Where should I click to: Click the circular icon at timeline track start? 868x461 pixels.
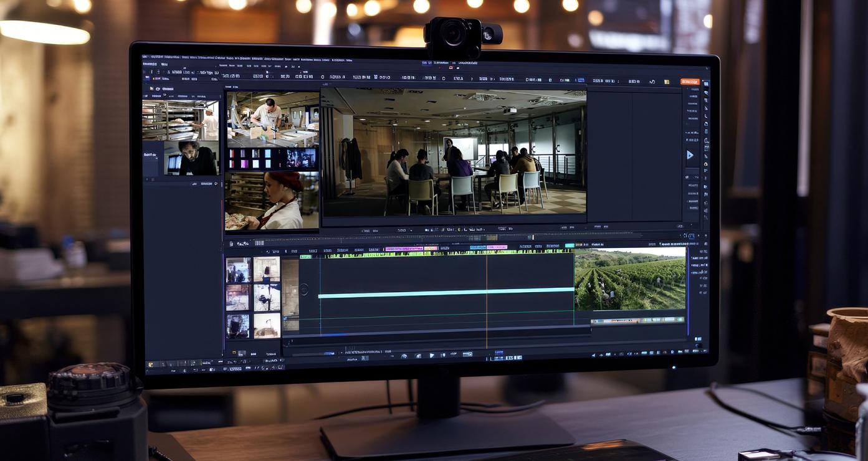[x=303, y=289]
